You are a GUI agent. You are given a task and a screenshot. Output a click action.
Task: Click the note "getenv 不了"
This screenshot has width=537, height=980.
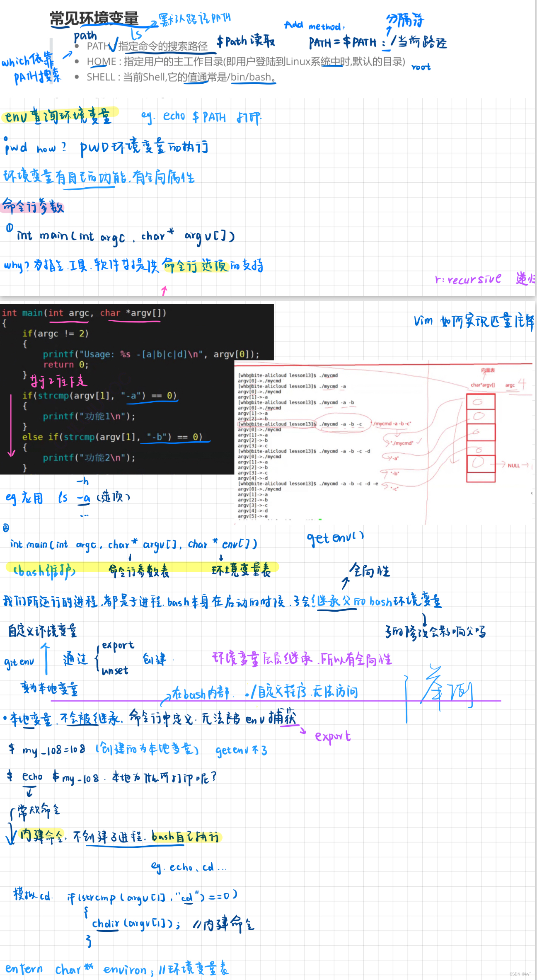(x=242, y=750)
